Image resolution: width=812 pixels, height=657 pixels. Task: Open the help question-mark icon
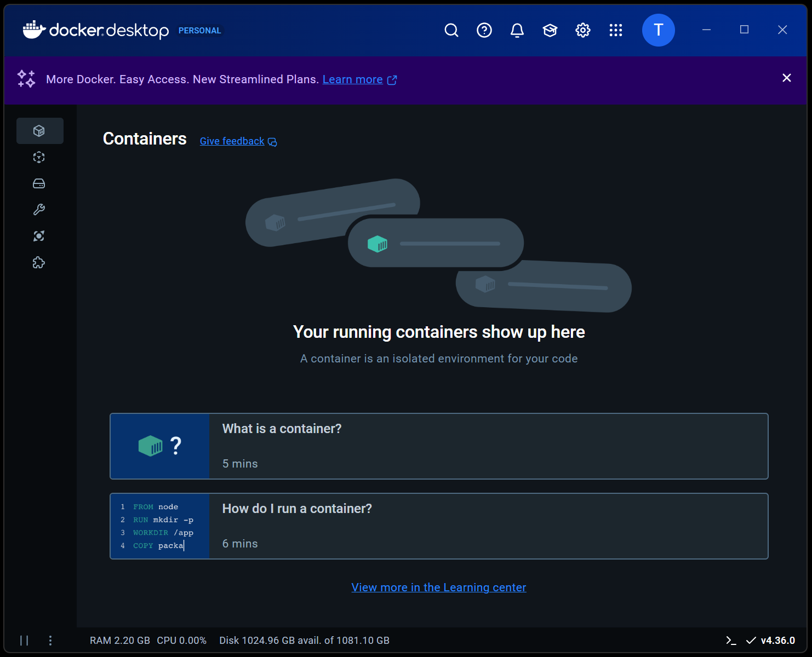(x=484, y=30)
